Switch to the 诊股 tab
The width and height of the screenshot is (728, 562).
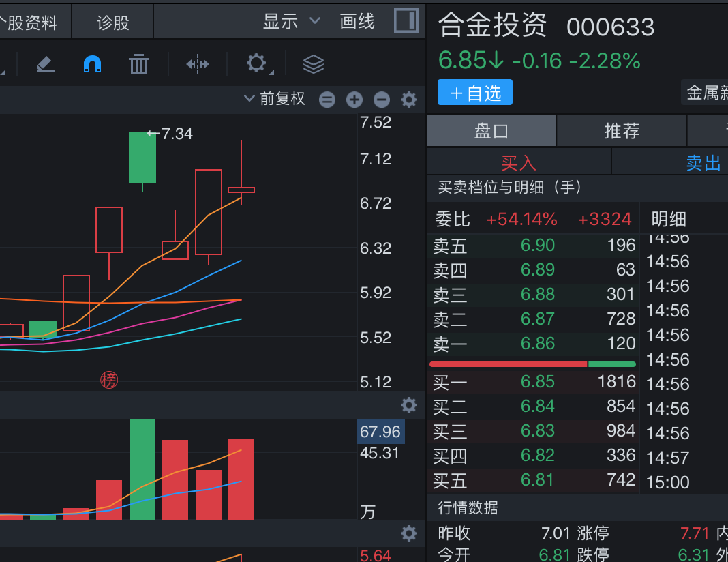click(112, 23)
